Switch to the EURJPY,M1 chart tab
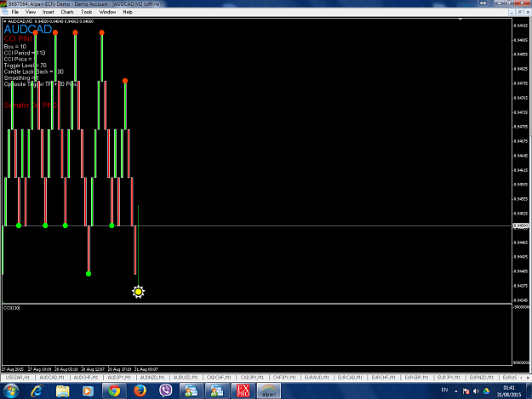Viewport: 532px width, 399px height. [449, 377]
